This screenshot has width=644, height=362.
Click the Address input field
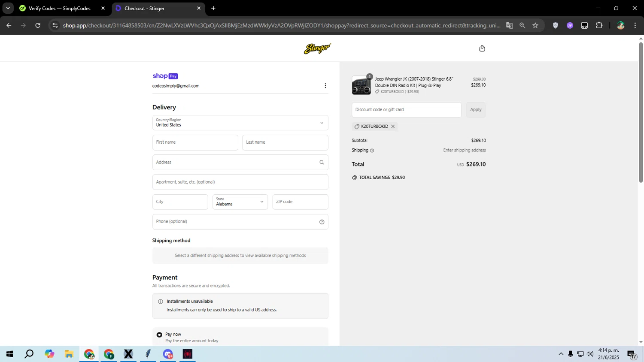point(240,162)
